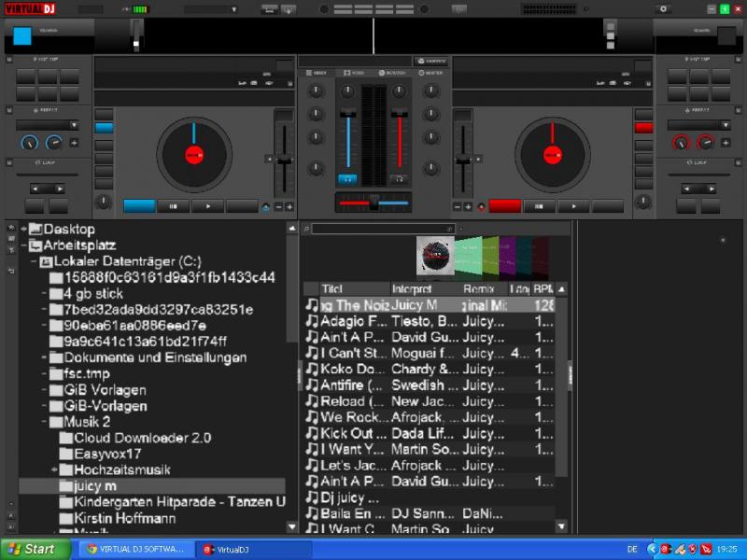Screen dimensions: 747x560
Task: Click the crossfader slider
Action: click(x=373, y=203)
